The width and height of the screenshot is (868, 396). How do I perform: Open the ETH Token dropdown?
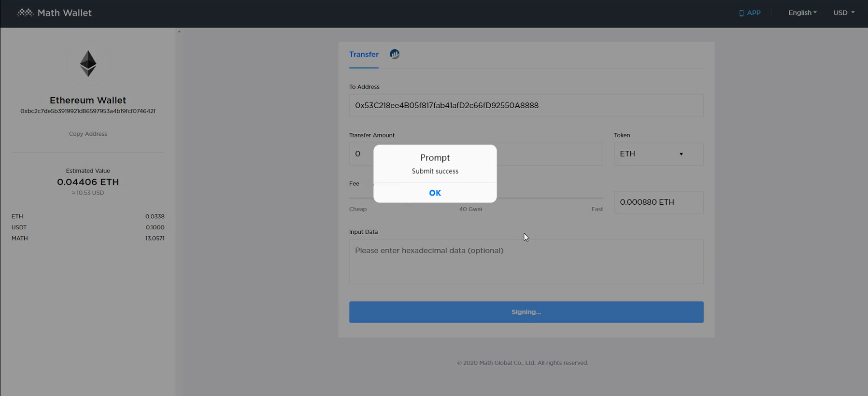click(658, 154)
